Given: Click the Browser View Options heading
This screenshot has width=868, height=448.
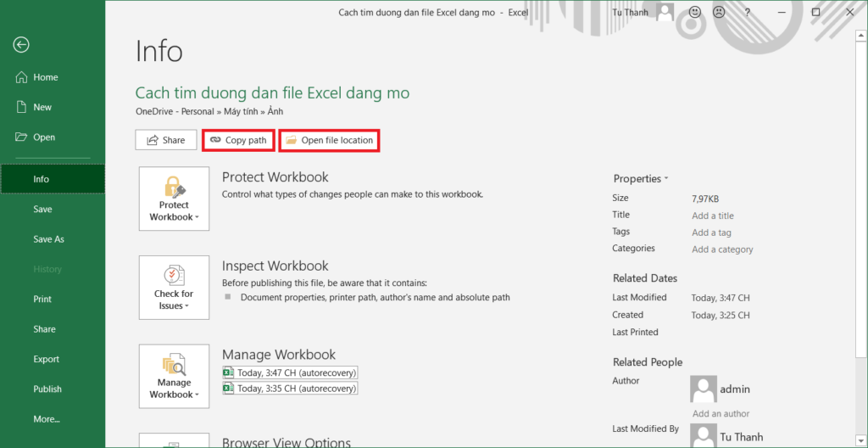Looking at the screenshot, I should pos(287,442).
